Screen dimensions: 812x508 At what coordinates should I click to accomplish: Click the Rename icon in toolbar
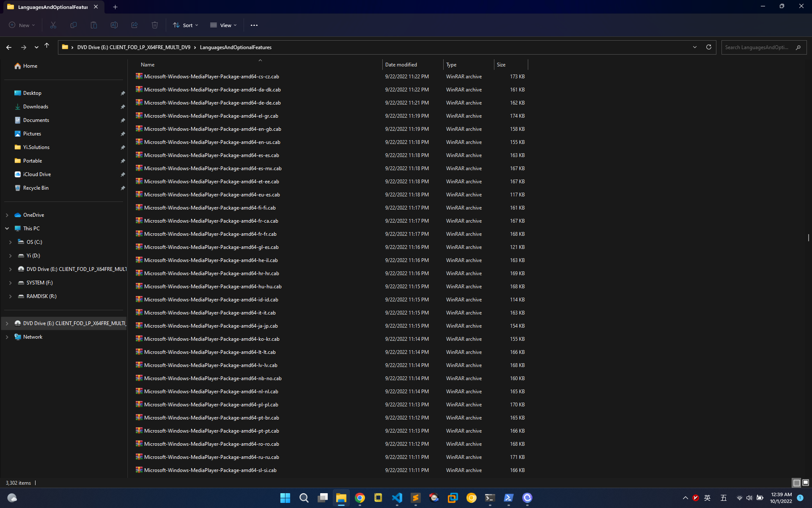click(114, 25)
